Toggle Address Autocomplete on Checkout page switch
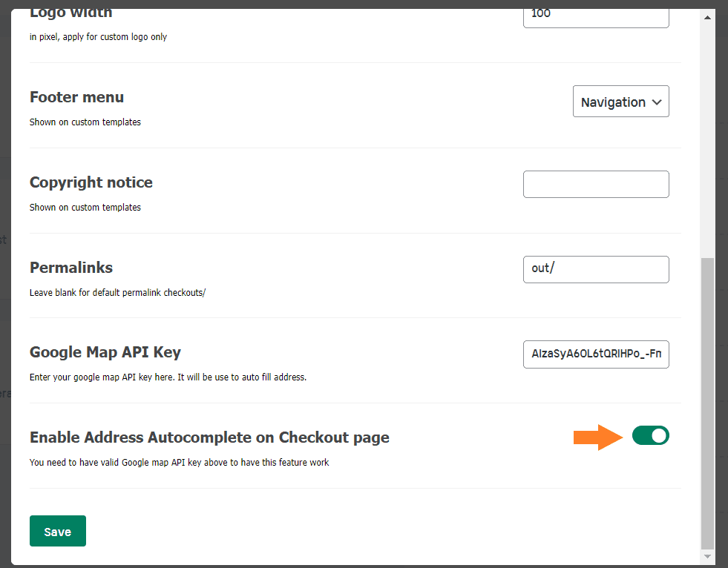728x568 pixels. point(651,436)
